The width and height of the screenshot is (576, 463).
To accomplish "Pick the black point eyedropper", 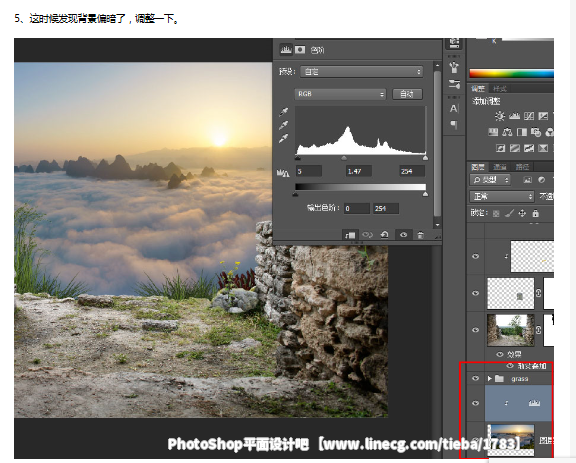I will pyautogui.click(x=284, y=112).
